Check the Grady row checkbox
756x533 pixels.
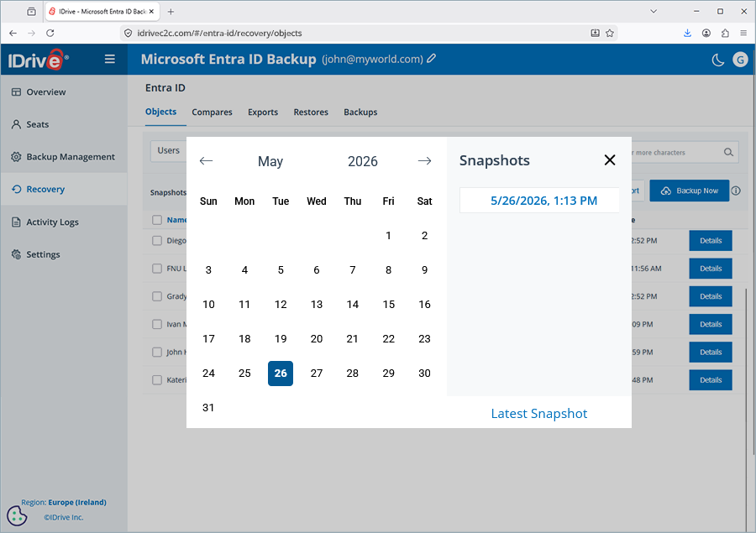point(157,296)
